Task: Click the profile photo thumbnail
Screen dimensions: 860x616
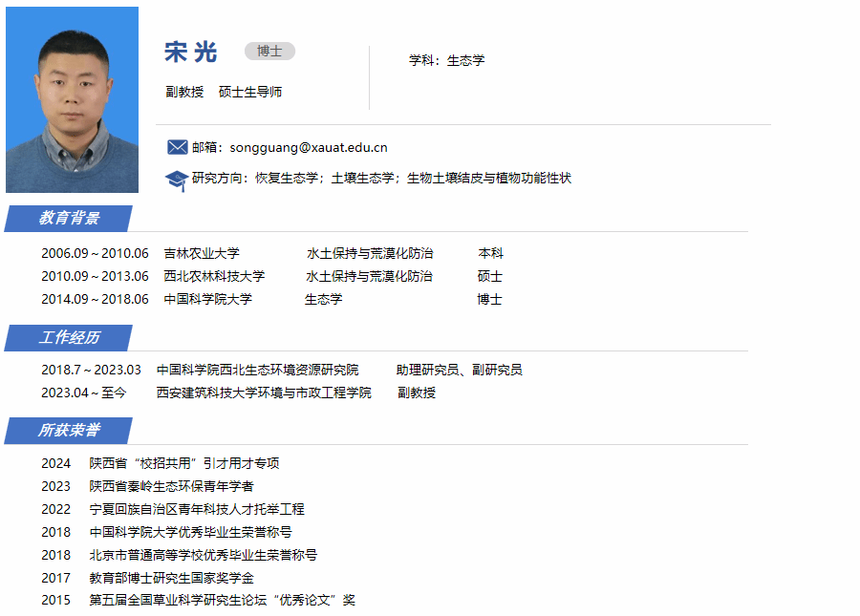Action: [72, 99]
